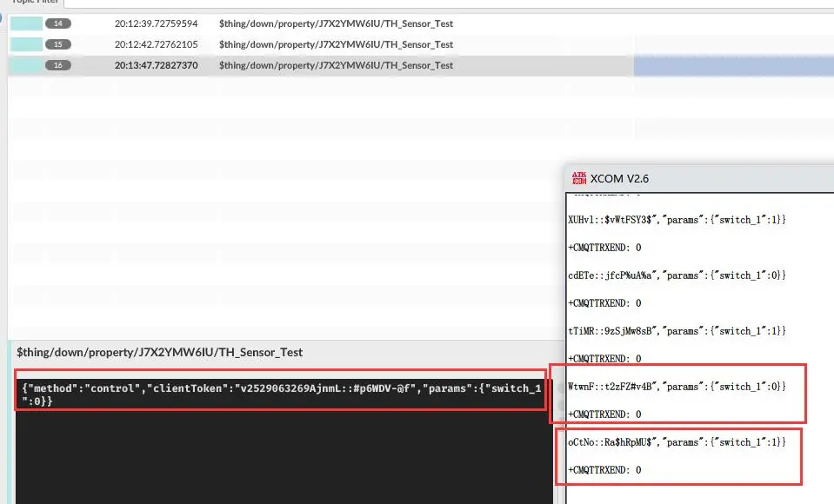Click the number 15 message badge
This screenshot has width=834, height=504.
[x=58, y=44]
